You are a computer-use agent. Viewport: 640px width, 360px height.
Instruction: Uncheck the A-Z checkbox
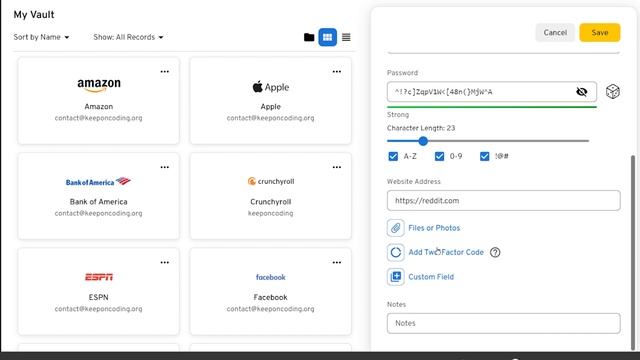coord(393,156)
